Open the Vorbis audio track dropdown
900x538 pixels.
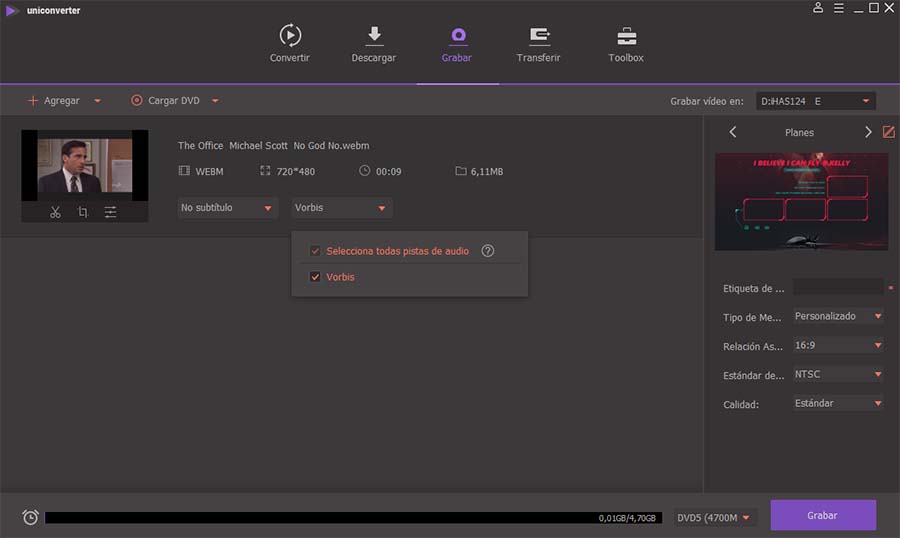click(342, 208)
